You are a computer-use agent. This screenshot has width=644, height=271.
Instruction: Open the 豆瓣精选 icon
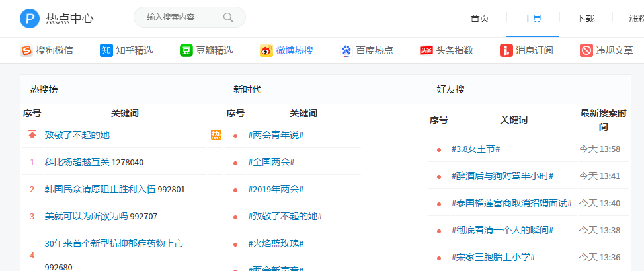pos(186,50)
